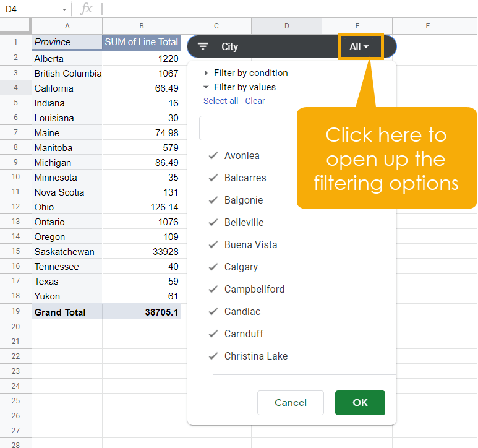Screen dimensions: 478x448
Task: Select the Maine cell
Action: coord(67,132)
